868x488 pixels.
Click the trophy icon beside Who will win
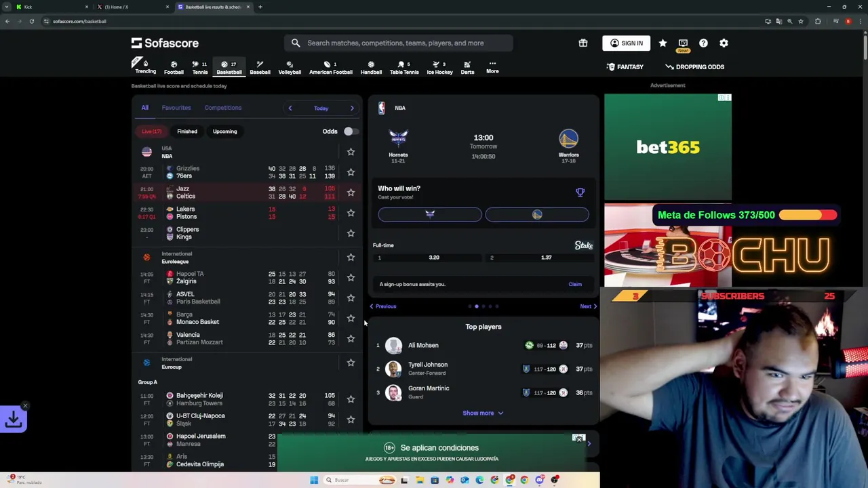[580, 192]
